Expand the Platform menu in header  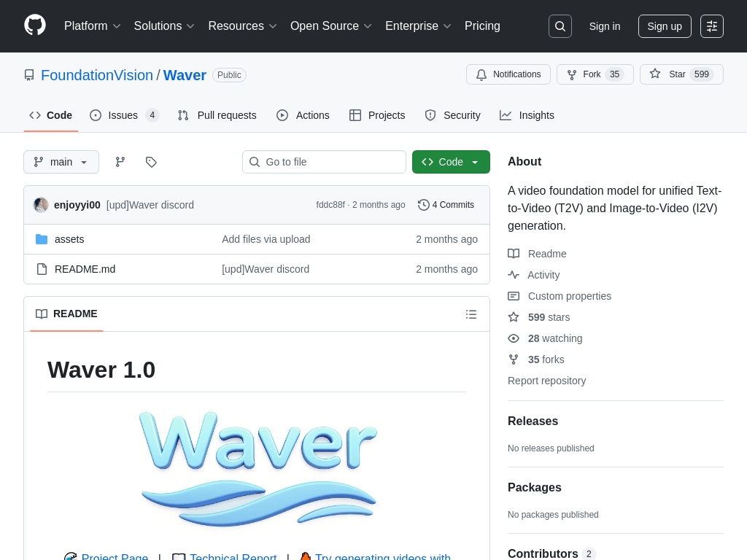pos(92,26)
